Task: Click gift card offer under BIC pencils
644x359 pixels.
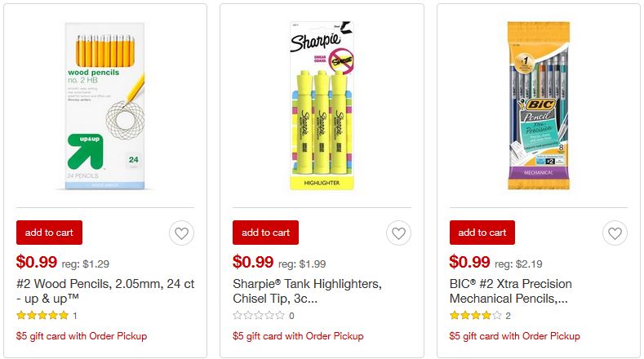Action: pyautogui.click(x=515, y=336)
